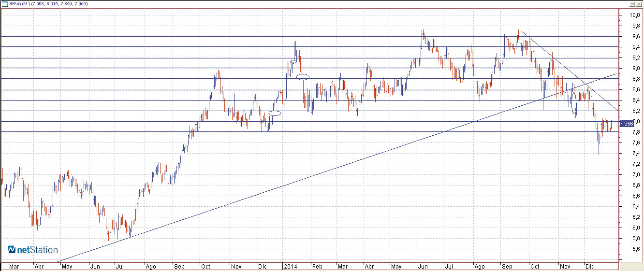Select the current price tag 7,956
The image size is (644, 271).
point(626,124)
